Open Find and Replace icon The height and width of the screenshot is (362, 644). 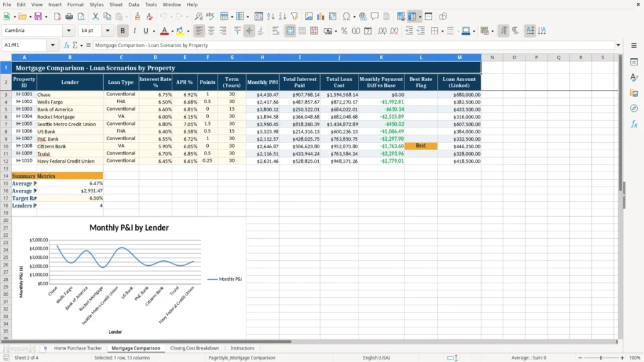198,16
